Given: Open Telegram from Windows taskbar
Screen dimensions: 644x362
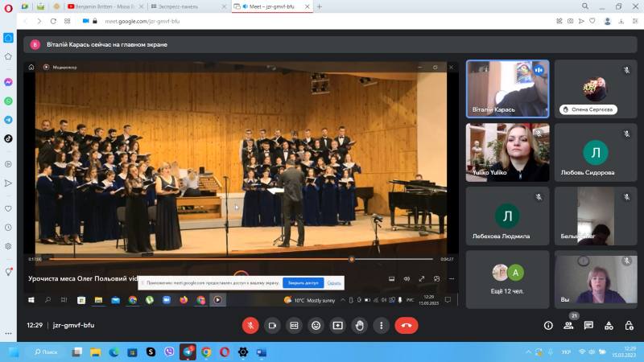Looking at the screenshot, I should click(188, 352).
